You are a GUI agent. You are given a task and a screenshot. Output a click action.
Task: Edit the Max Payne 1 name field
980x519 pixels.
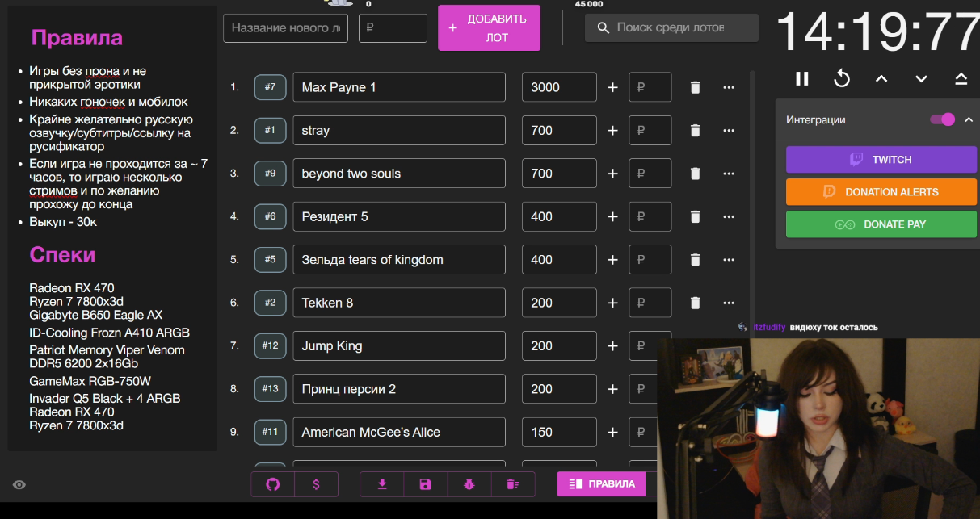(399, 87)
